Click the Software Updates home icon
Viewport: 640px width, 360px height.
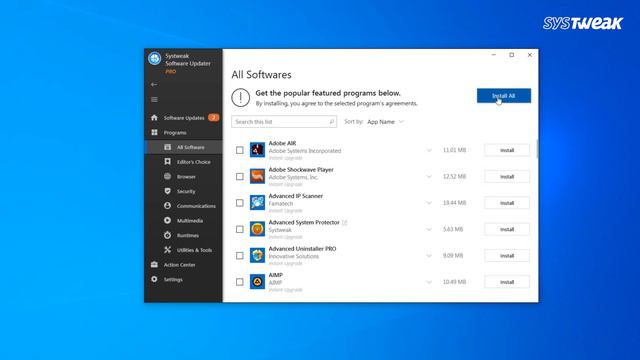(x=154, y=118)
